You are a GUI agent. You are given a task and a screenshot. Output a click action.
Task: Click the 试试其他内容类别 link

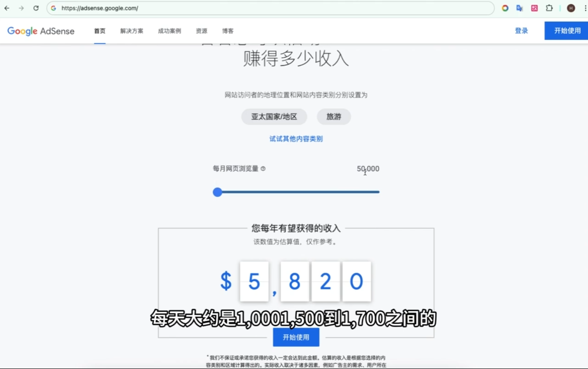(x=296, y=139)
